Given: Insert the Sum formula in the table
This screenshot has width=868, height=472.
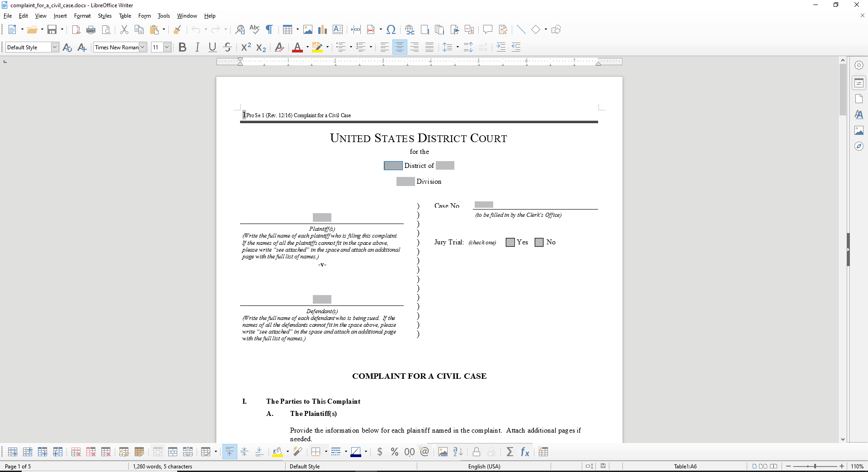Looking at the screenshot, I should tap(510, 451).
